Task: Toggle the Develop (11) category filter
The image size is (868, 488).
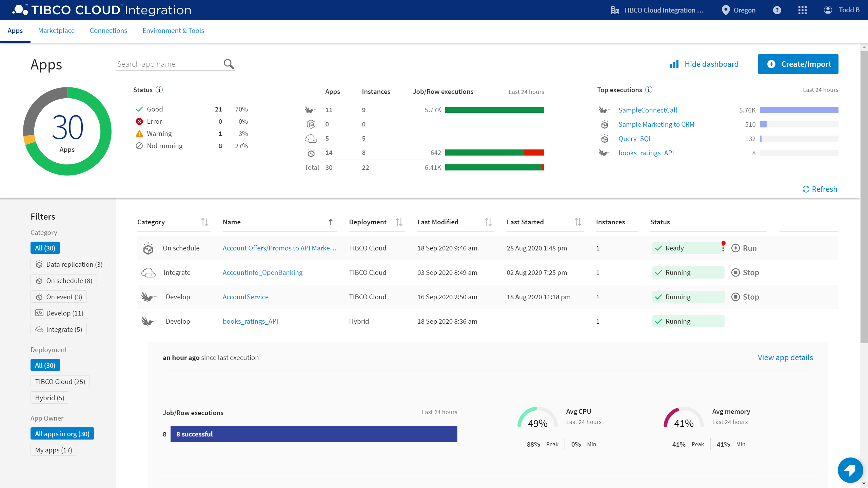Action: coord(59,313)
